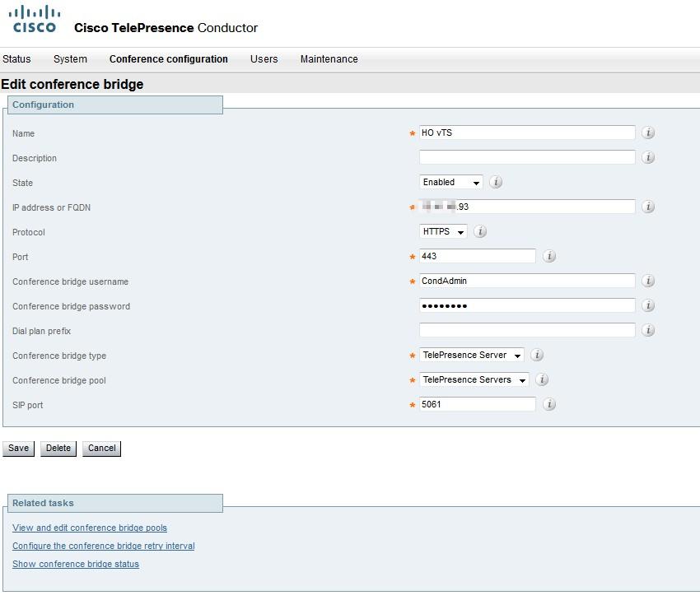The width and height of the screenshot is (700, 600).
Task: Click the Configuration section header
Action: (x=115, y=105)
